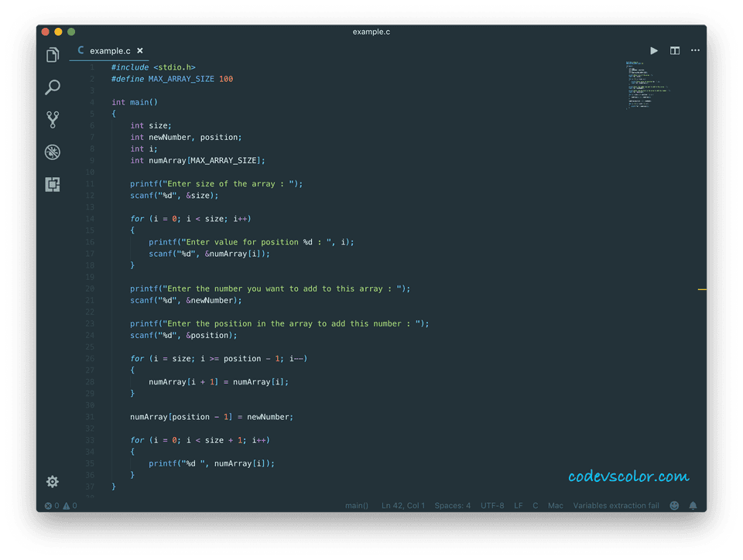Click the globe-shaped activity bar icon
This screenshot has height=560, width=743.
pos(52,152)
